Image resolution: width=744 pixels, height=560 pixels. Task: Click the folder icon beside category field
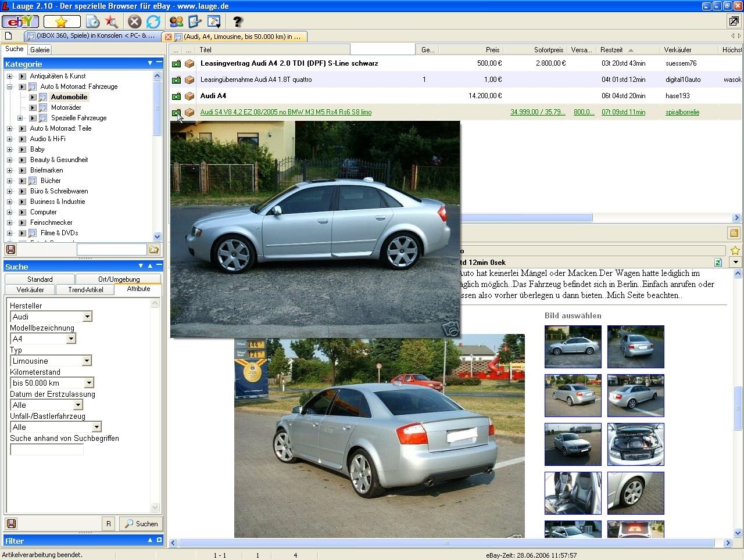[154, 249]
